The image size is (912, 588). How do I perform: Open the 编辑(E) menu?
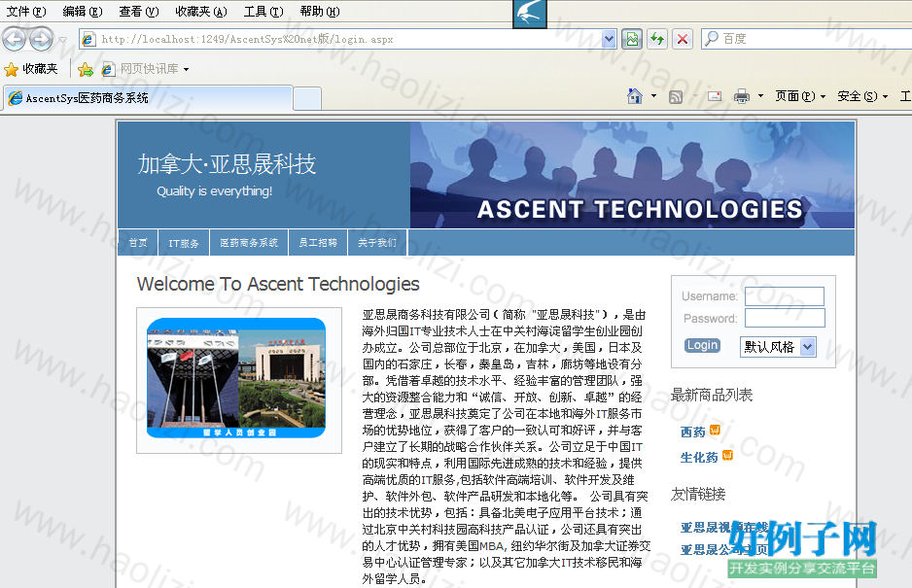tap(82, 12)
